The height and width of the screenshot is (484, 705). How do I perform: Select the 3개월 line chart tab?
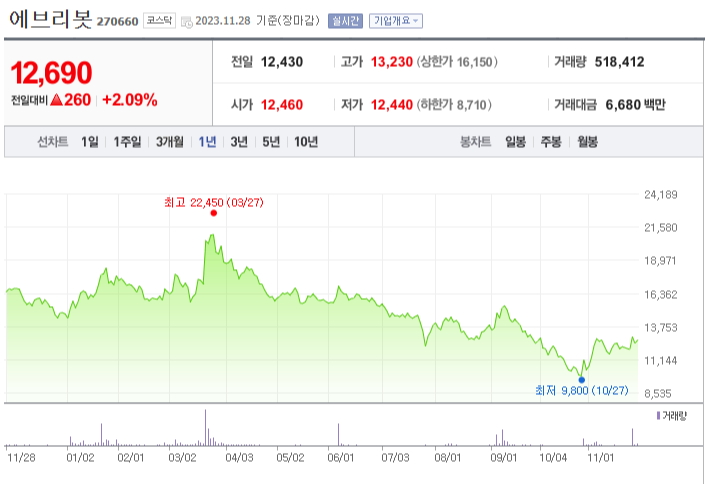pos(170,142)
